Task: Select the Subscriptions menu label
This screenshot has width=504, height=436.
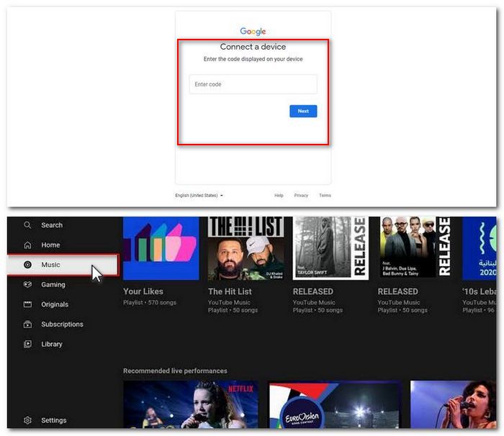Action: [62, 324]
